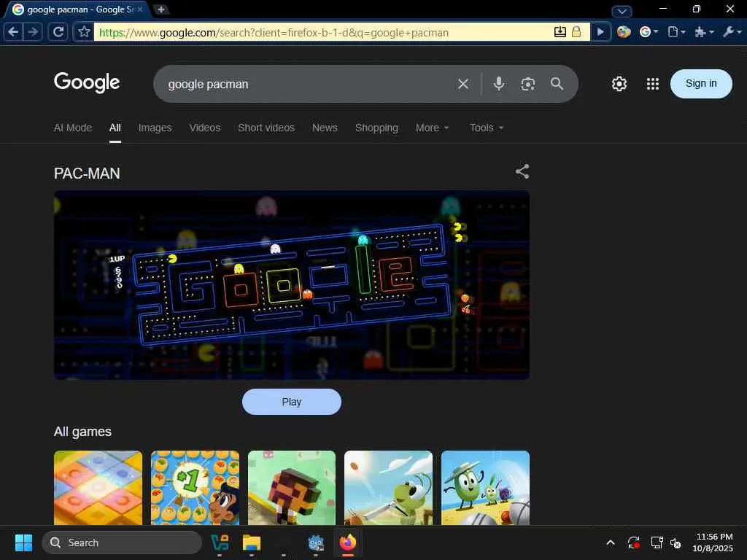Click the network display icon in the tray
This screenshot has width=747, height=560.
coord(657,542)
